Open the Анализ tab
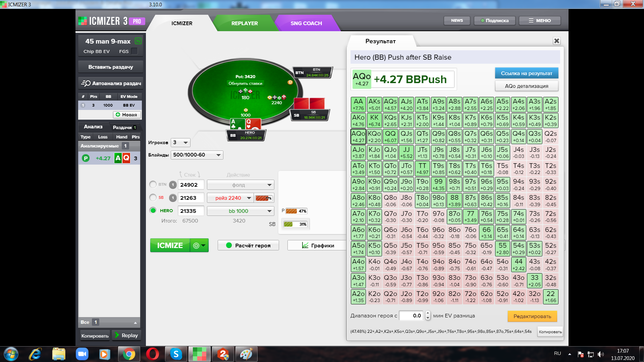This screenshot has height=362, width=644. (93, 127)
